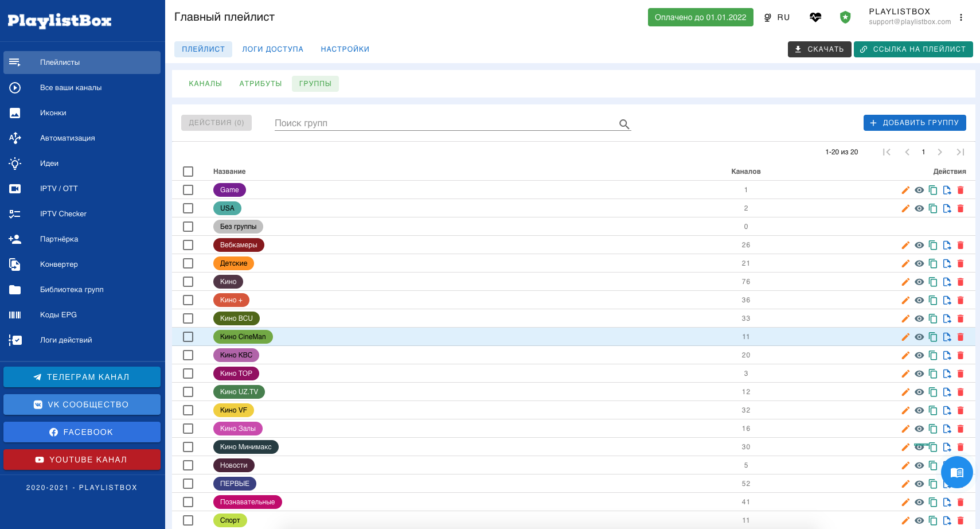Click the PlaylistBox logo
Screen dimensions: 980x529
pos(60,21)
